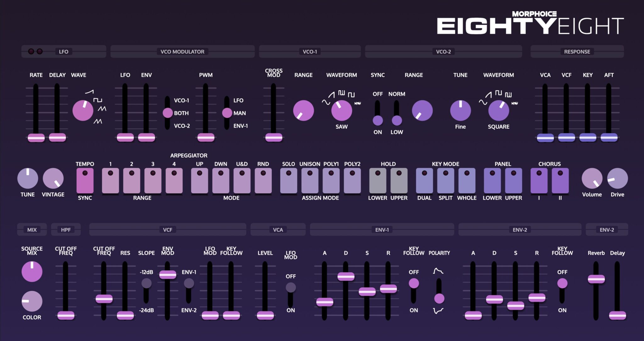
Task: Click the CROSS MOD slider handle
Action: click(x=274, y=138)
